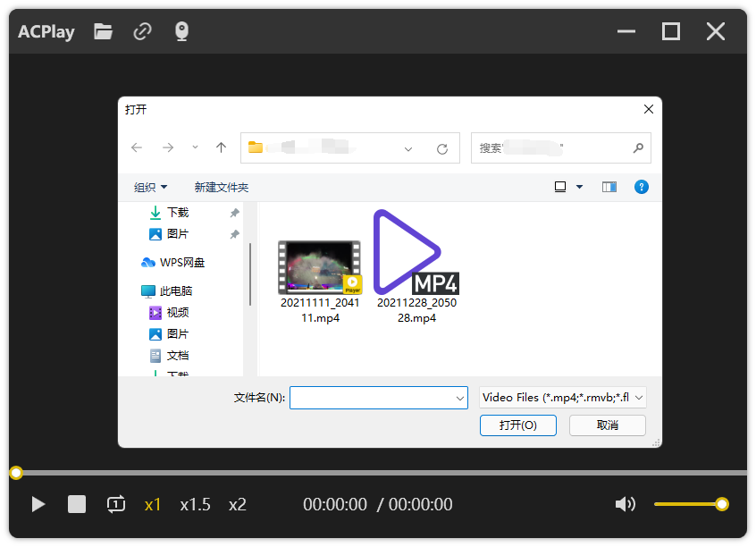Mute the audio via the speaker icon

click(626, 504)
